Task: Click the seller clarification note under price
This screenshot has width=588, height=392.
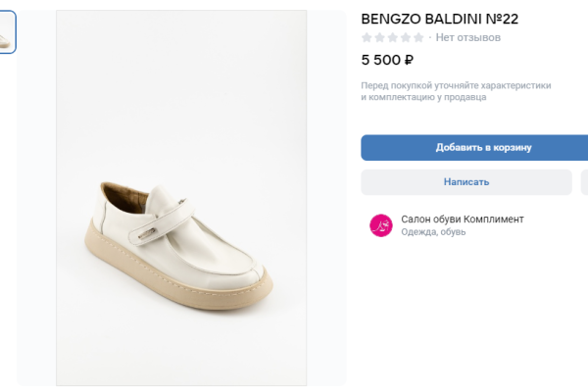Action: 456,91
